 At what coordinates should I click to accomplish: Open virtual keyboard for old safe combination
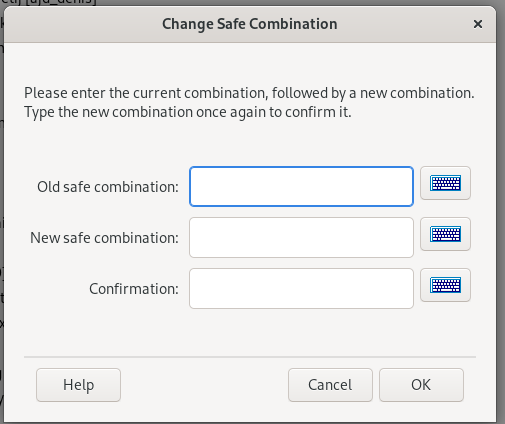point(445,183)
